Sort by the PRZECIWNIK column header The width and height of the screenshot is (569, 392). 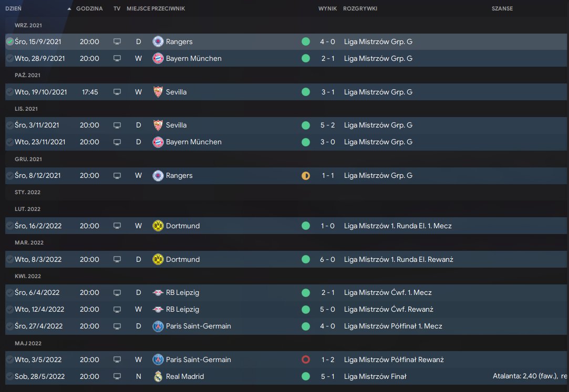coord(168,9)
